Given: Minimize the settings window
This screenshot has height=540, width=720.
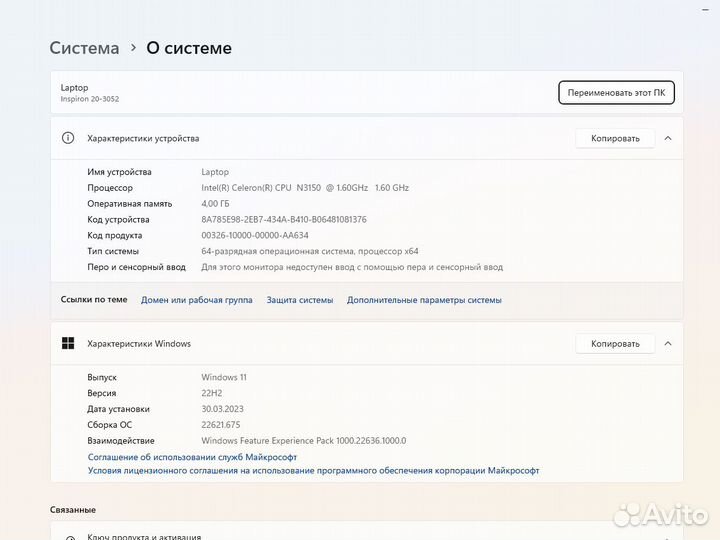Looking at the screenshot, I should 705,10.
